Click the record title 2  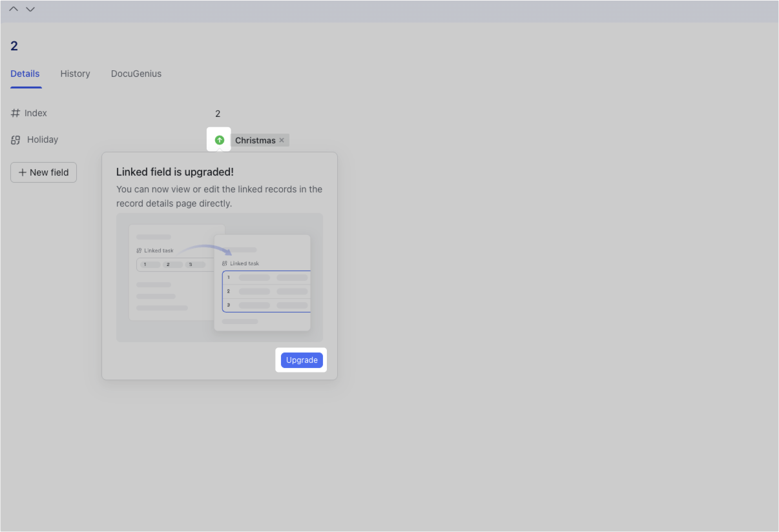coord(14,46)
